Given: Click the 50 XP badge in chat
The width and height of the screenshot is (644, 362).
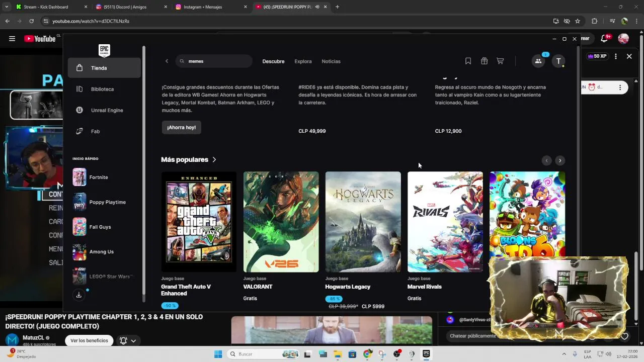Looking at the screenshot, I should pos(597,56).
